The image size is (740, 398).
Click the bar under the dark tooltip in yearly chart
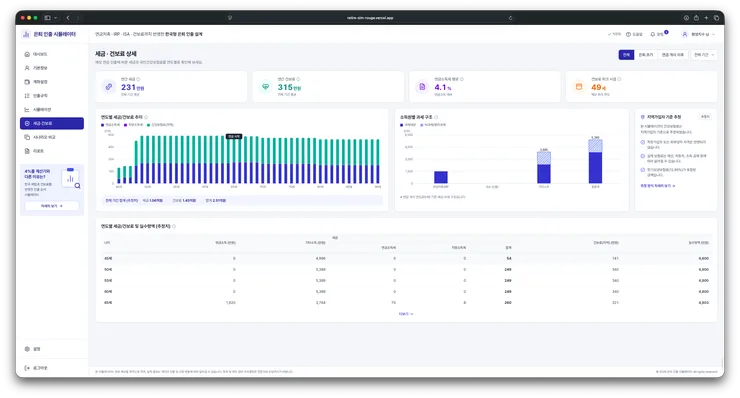pos(234,161)
